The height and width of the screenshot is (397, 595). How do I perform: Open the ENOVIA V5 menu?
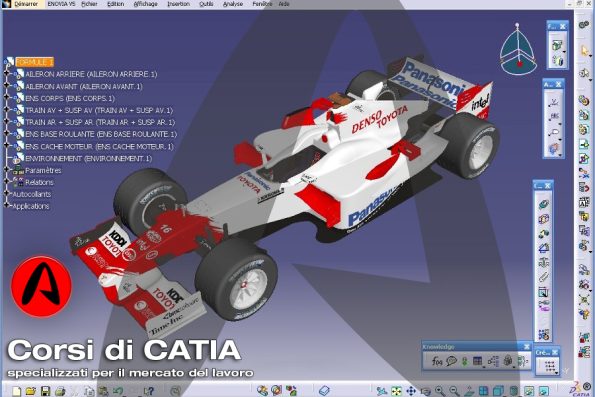[x=61, y=4]
